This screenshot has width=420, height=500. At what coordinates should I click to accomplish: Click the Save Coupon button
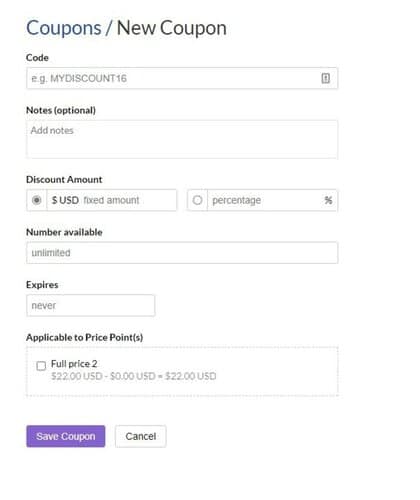66,436
